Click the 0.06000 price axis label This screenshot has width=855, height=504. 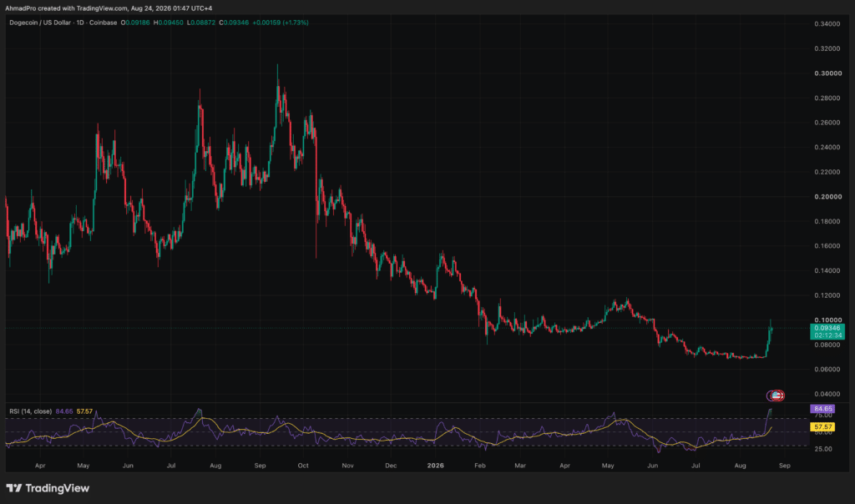[827, 370]
